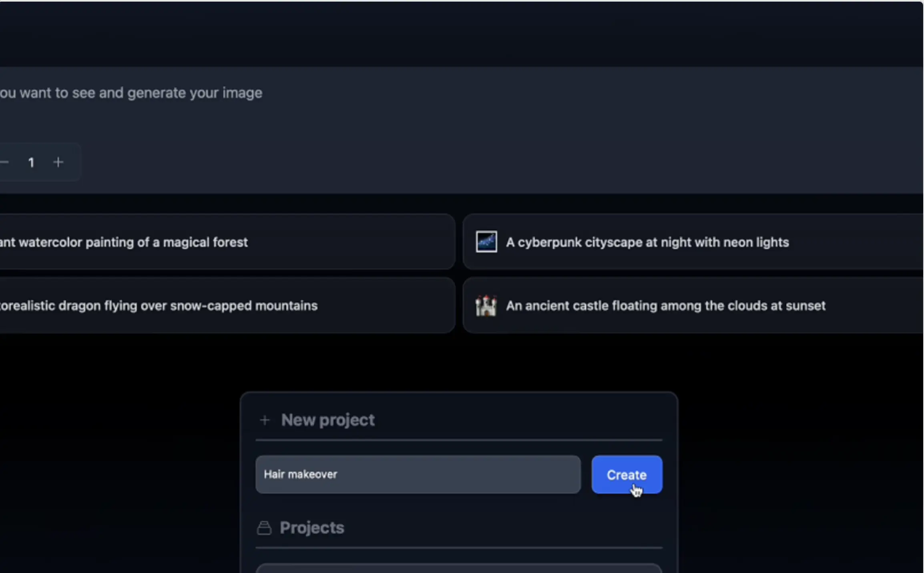Image resolution: width=924 pixels, height=573 pixels.
Task: Click the cityscape night emoji icon
Action: click(x=486, y=242)
